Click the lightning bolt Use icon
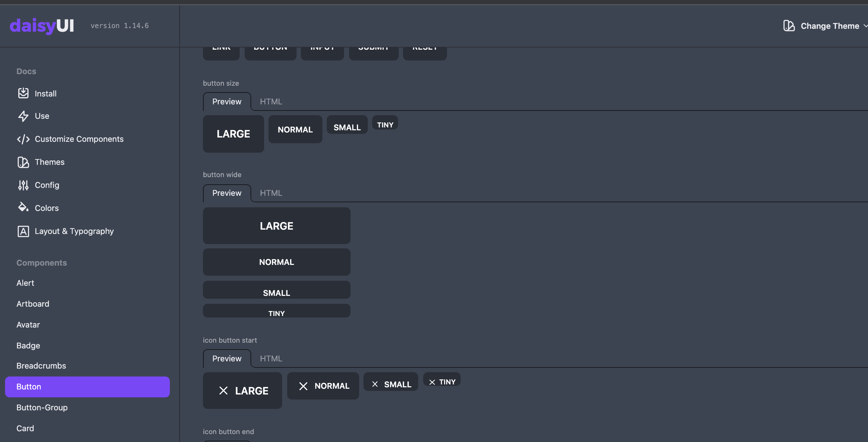Image resolution: width=868 pixels, height=442 pixels. 23,116
